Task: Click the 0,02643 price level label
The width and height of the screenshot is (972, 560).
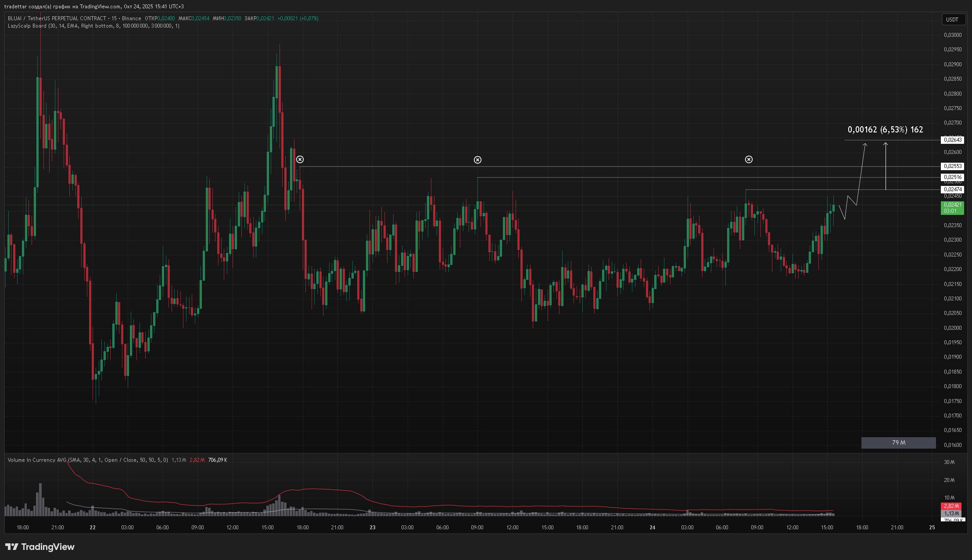Action: [x=952, y=140]
